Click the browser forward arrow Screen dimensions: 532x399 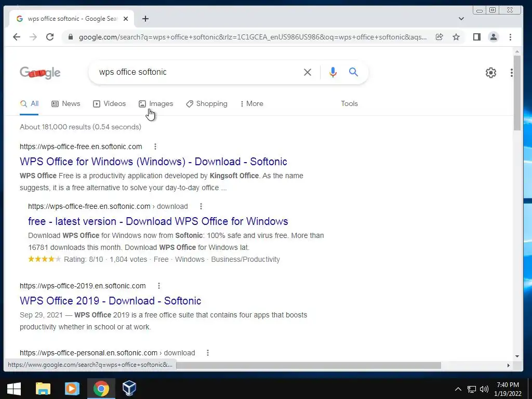33,37
